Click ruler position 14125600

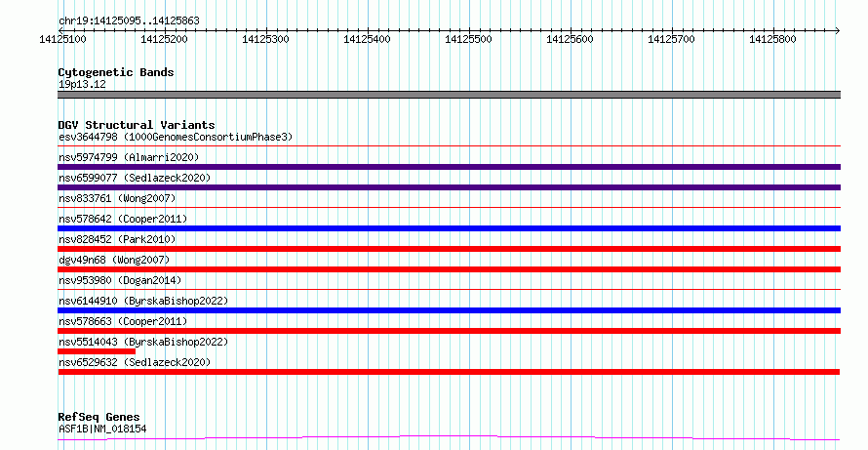(x=570, y=39)
